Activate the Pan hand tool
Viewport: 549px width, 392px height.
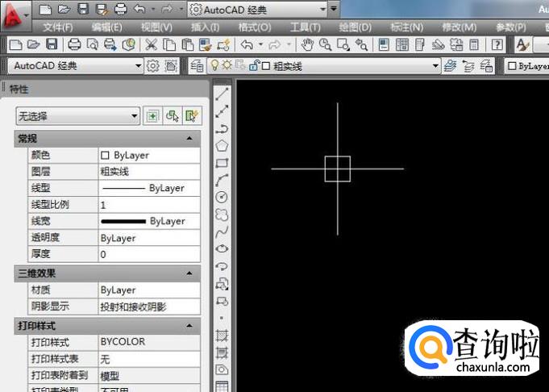tap(307, 45)
